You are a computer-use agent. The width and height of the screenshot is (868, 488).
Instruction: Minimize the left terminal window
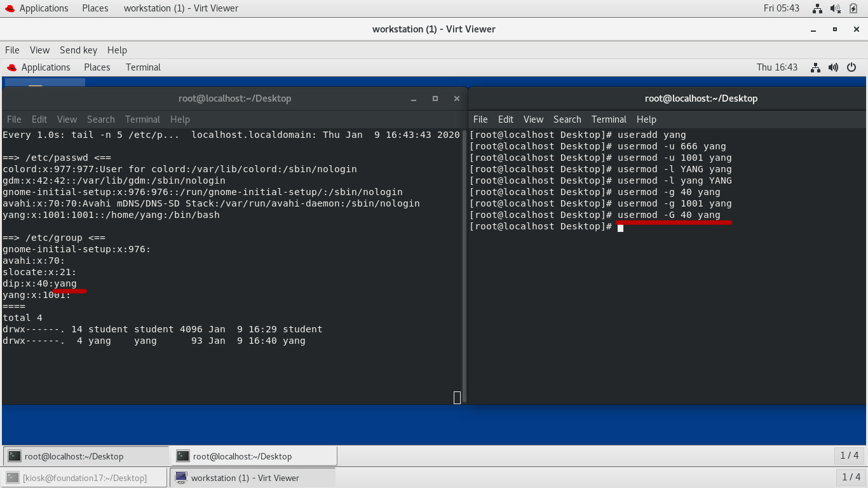(414, 98)
